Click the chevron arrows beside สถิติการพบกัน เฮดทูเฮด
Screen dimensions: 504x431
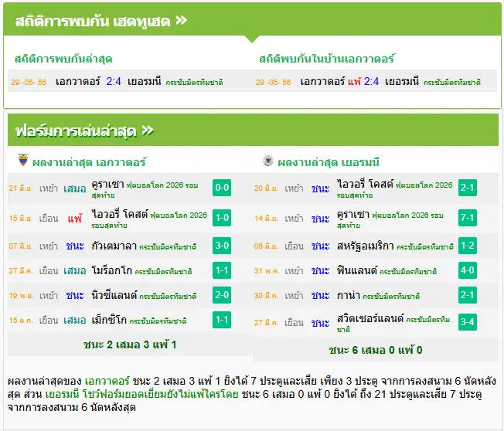tap(182, 21)
